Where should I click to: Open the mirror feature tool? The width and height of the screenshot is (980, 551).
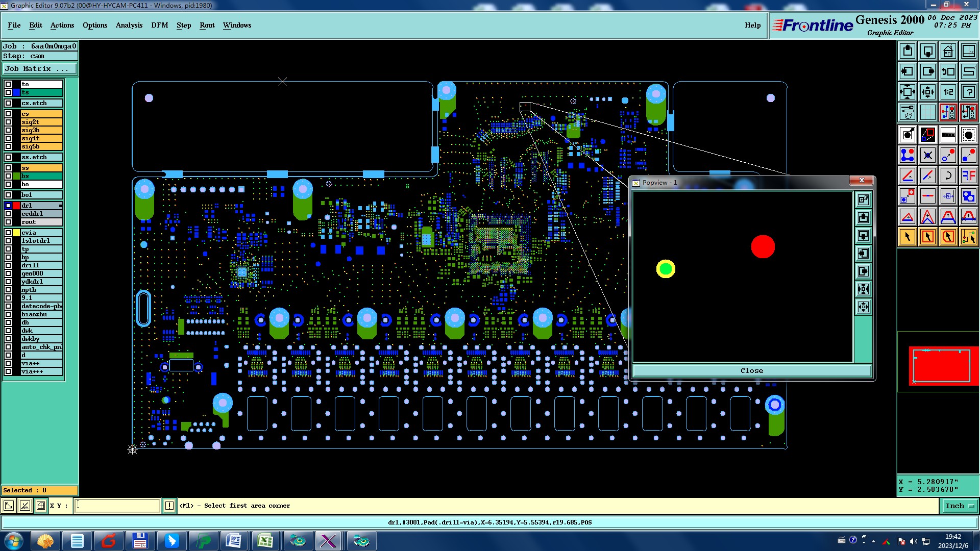[x=968, y=176]
